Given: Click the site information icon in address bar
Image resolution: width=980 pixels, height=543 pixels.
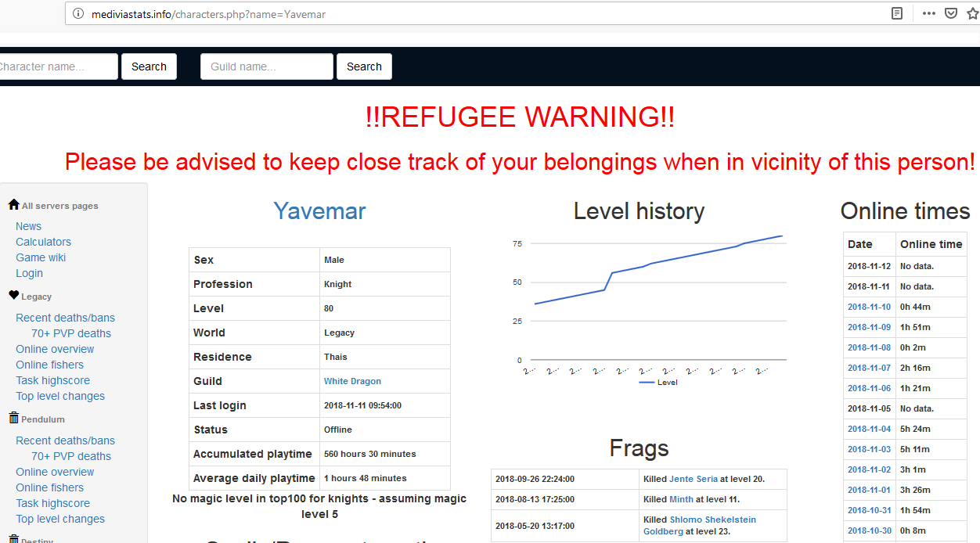Looking at the screenshot, I should [77, 13].
